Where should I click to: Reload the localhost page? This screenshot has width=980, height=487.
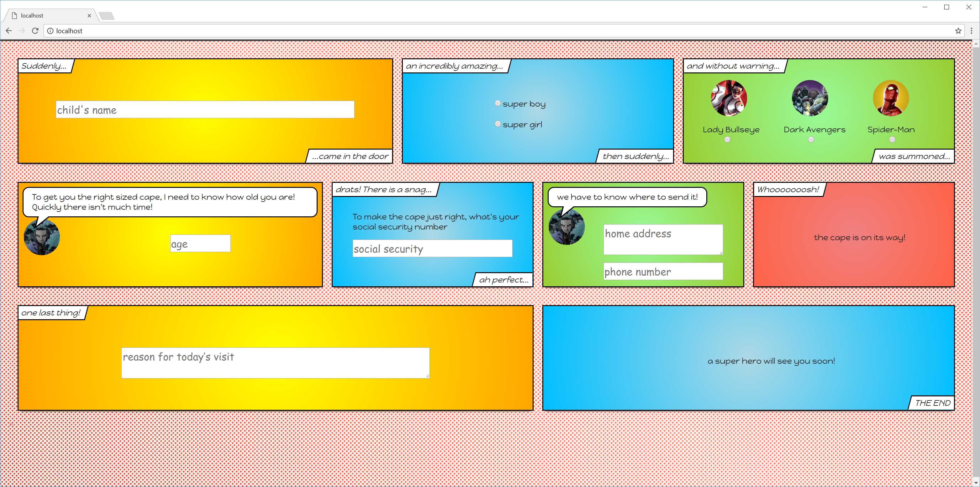pos(35,31)
